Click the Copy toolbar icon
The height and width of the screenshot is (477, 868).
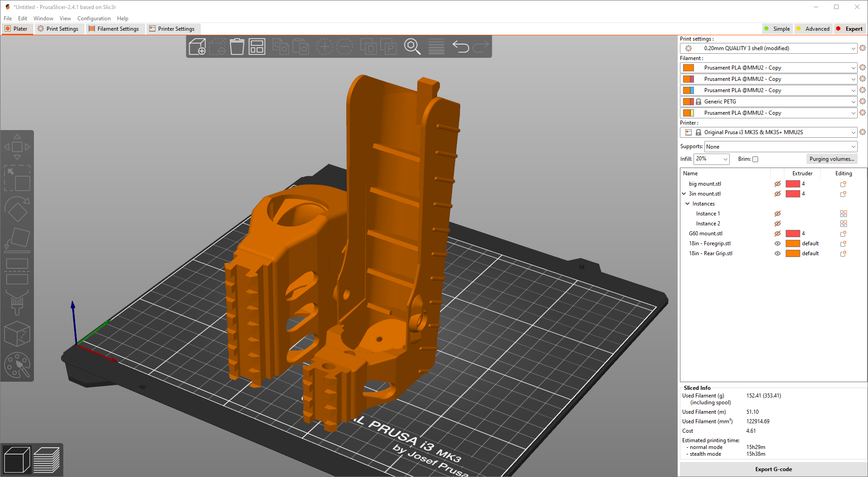click(281, 47)
